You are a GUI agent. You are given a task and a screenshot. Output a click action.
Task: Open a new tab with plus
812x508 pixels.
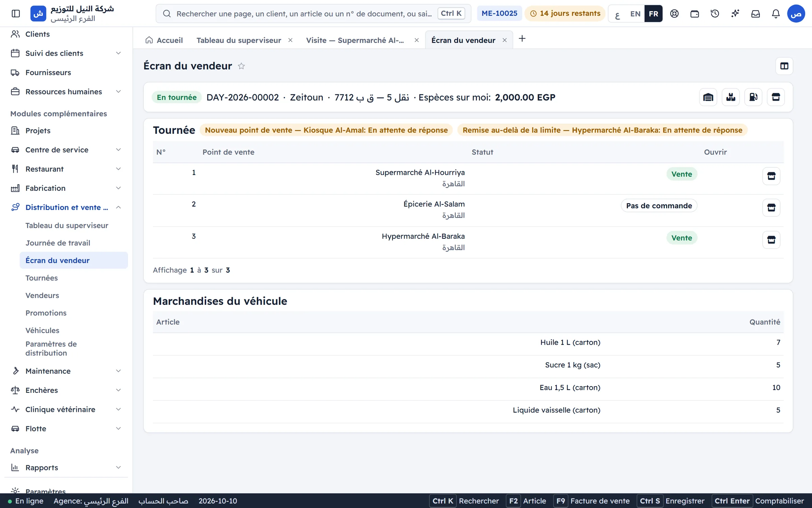click(x=522, y=39)
